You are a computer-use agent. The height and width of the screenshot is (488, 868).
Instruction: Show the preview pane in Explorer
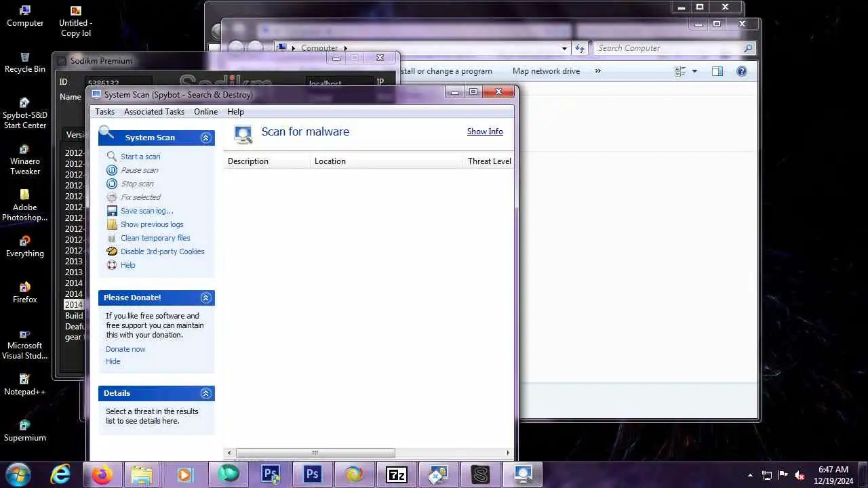pyautogui.click(x=717, y=71)
